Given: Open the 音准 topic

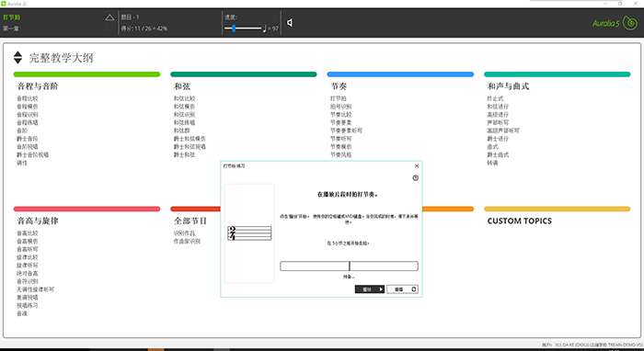Looking at the screenshot, I should pyautogui.click(x=22, y=313).
